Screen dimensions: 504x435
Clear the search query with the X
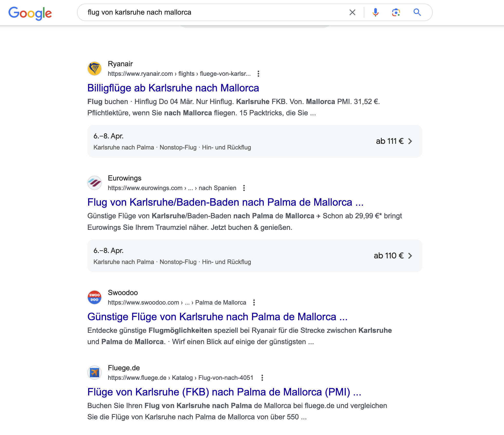tap(352, 12)
